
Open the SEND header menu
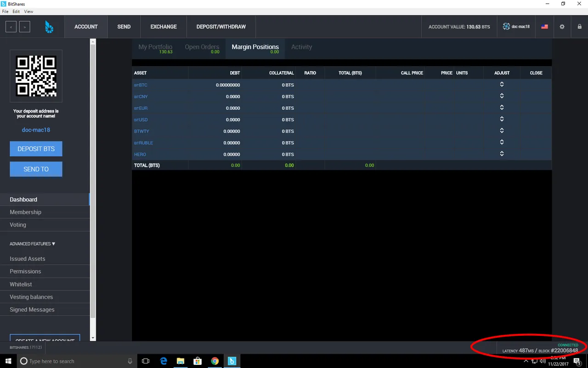pos(124,27)
